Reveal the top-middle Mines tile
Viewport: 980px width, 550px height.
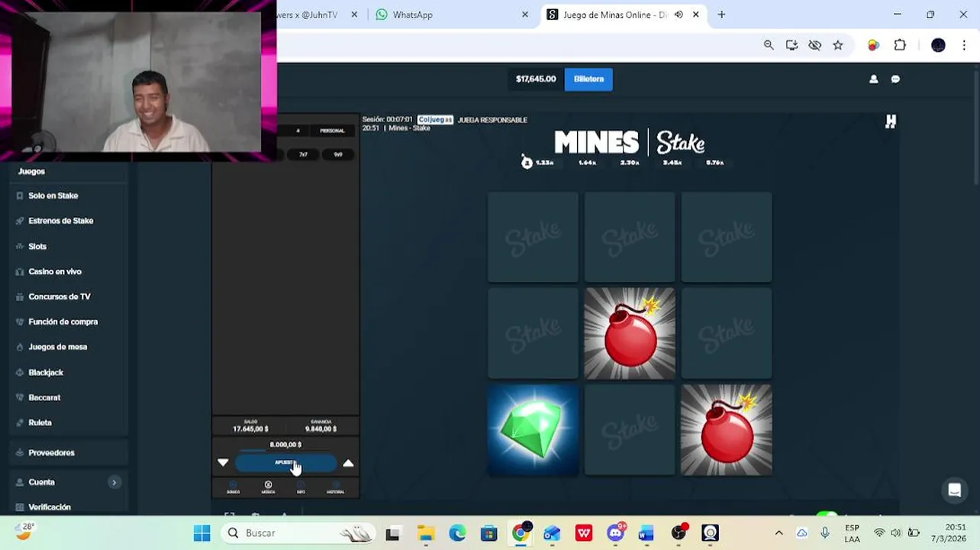pos(630,238)
